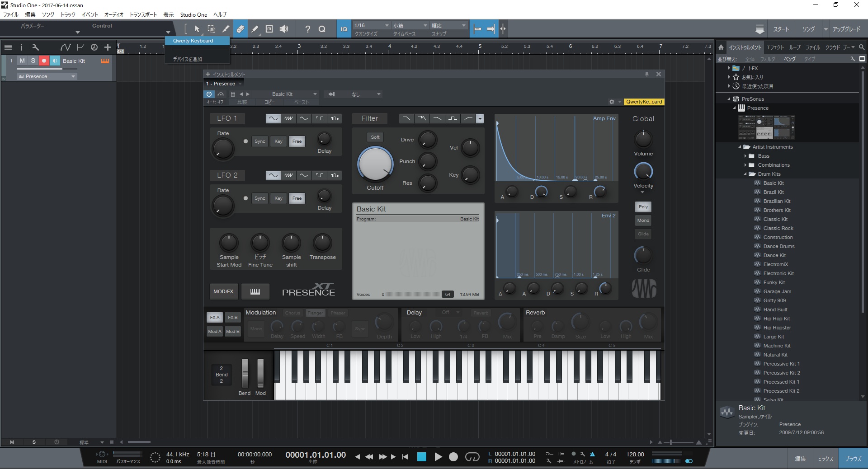Click the browser home icon
This screenshot has height=469, width=868.
click(721, 47)
